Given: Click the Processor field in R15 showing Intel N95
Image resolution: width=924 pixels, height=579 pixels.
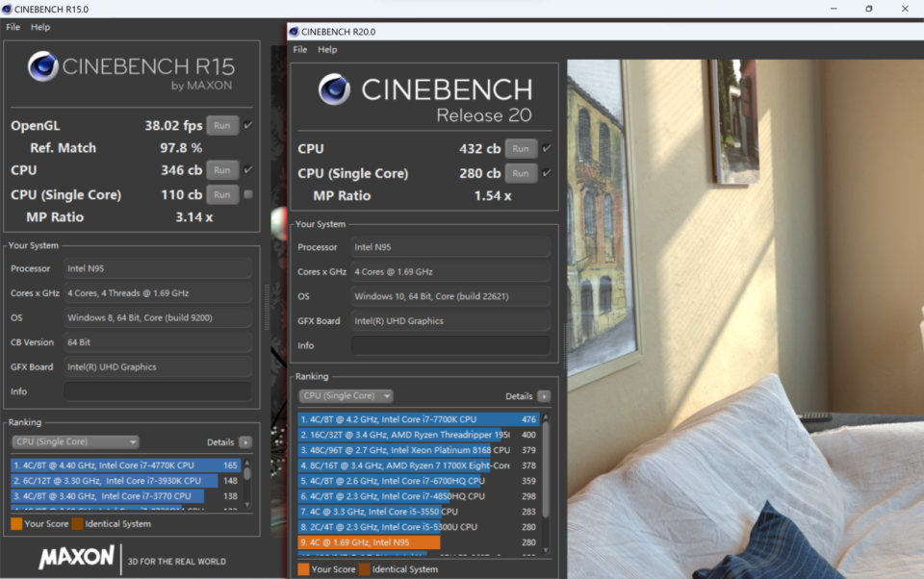Looking at the screenshot, I should (157, 268).
